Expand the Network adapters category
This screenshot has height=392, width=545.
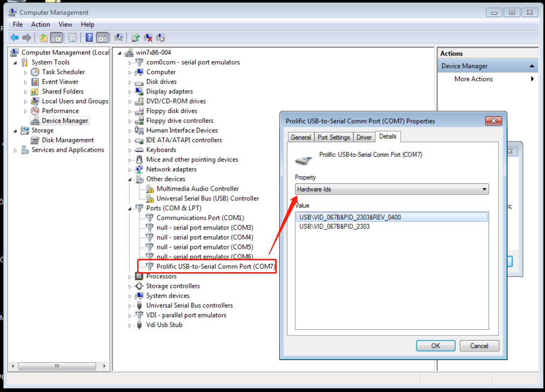130,169
